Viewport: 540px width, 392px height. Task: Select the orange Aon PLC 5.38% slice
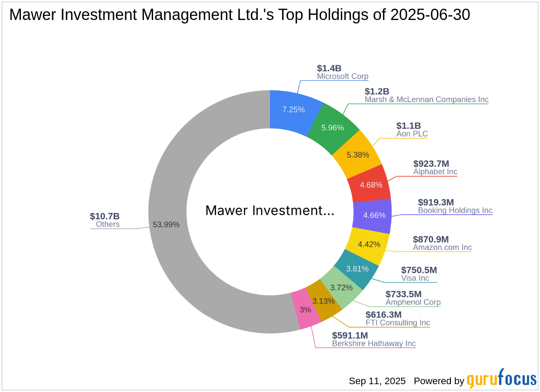[358, 154]
